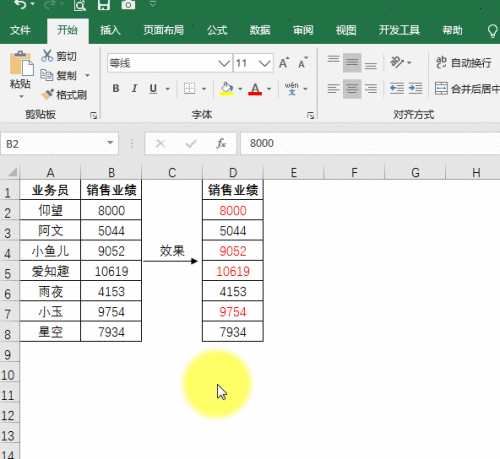Image resolution: width=500 pixels, height=459 pixels.
Task: Toggle Italic formatting
Action: 134,88
